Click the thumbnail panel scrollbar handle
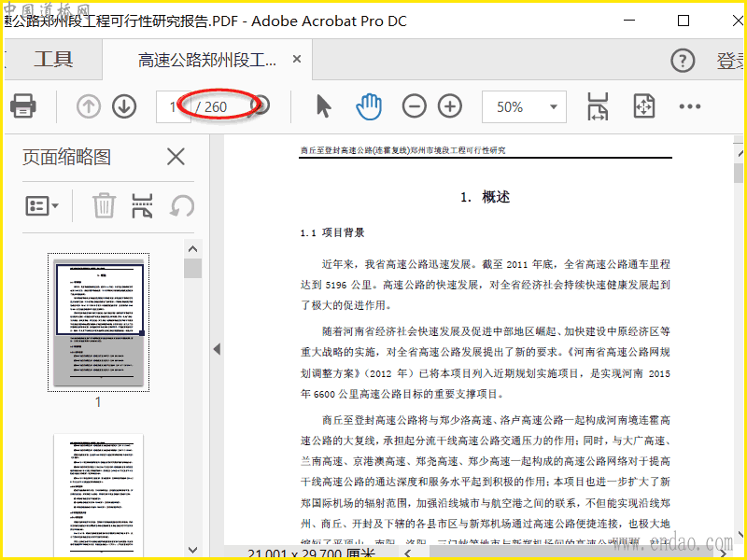The image size is (747, 560). coord(192,268)
